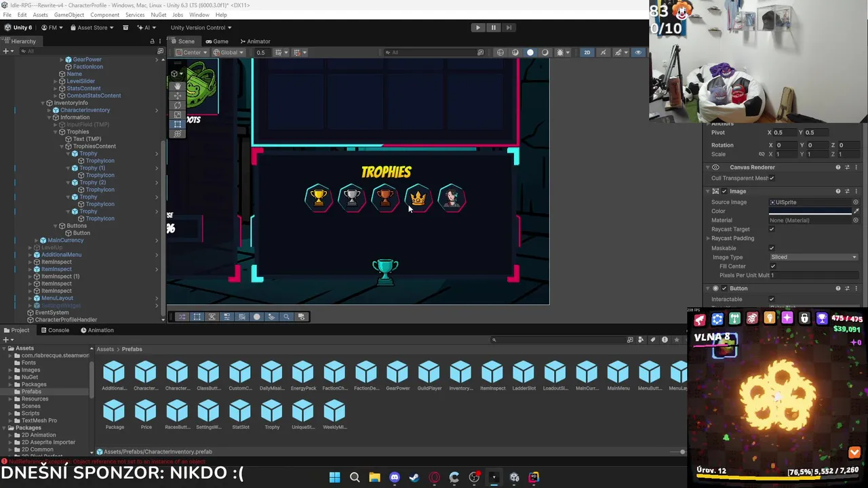The height and width of the screenshot is (488, 868).
Task: Select the Transform tool in the Scene view
Action: 178,134
